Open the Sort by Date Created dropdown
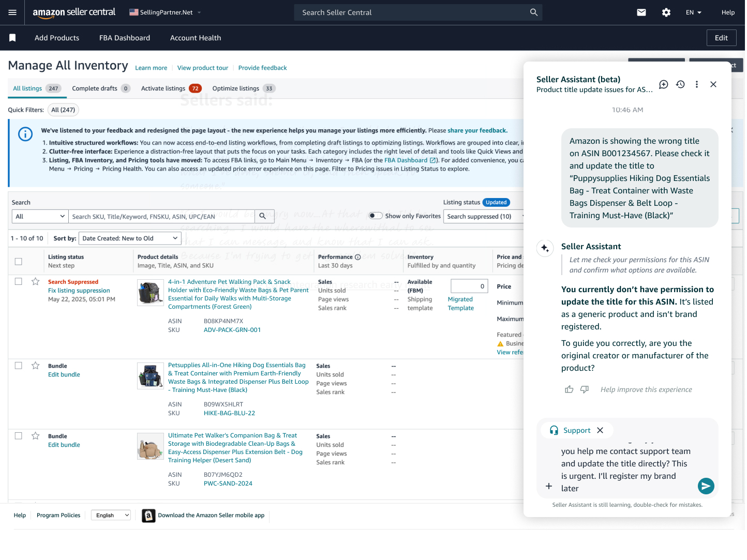747x560 pixels. (x=129, y=238)
